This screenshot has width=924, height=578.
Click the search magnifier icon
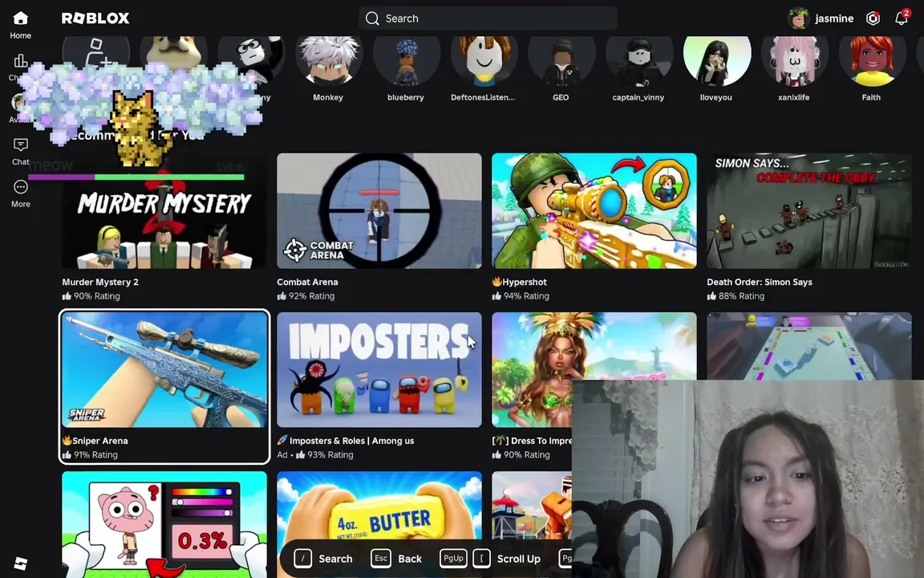[x=372, y=18]
